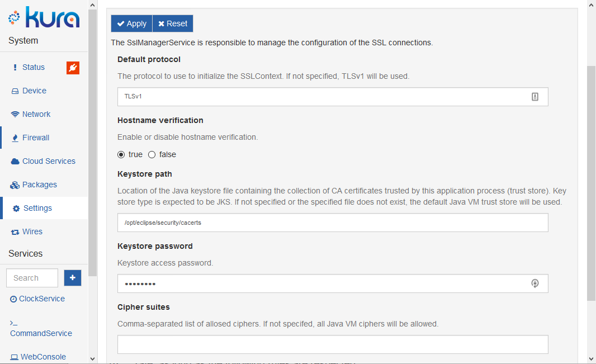This screenshot has height=364, width=596.
Task: Open the Wires composer
Action: point(32,231)
